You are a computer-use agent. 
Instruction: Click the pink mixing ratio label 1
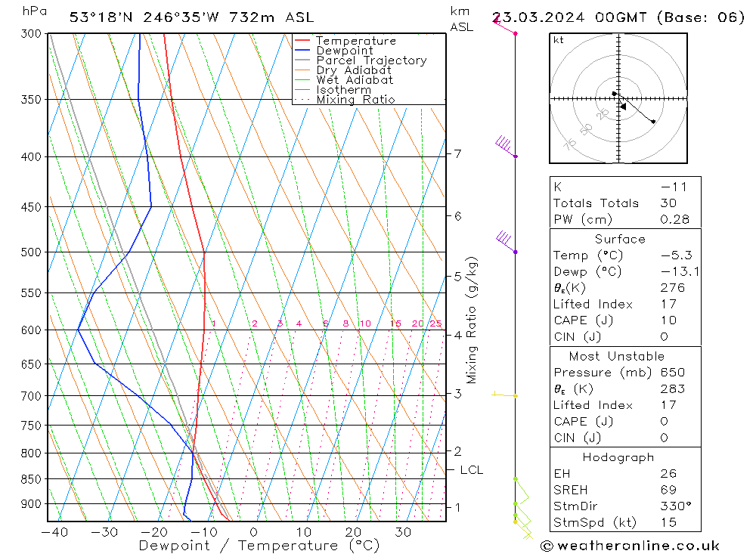214,323
